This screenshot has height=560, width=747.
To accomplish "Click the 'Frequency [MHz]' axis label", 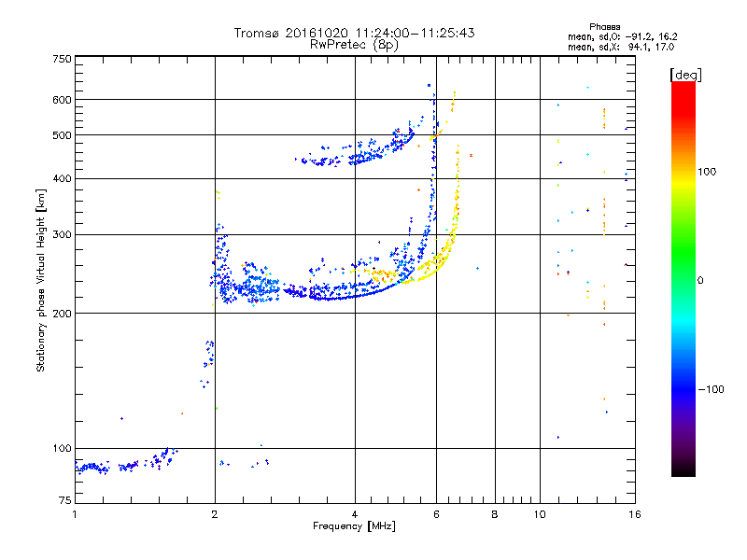I will coord(354,526).
